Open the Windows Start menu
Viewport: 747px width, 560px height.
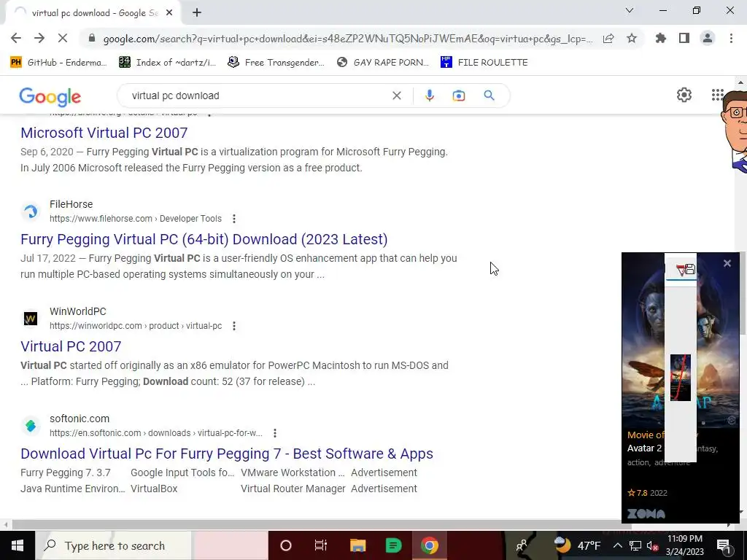click(x=18, y=545)
